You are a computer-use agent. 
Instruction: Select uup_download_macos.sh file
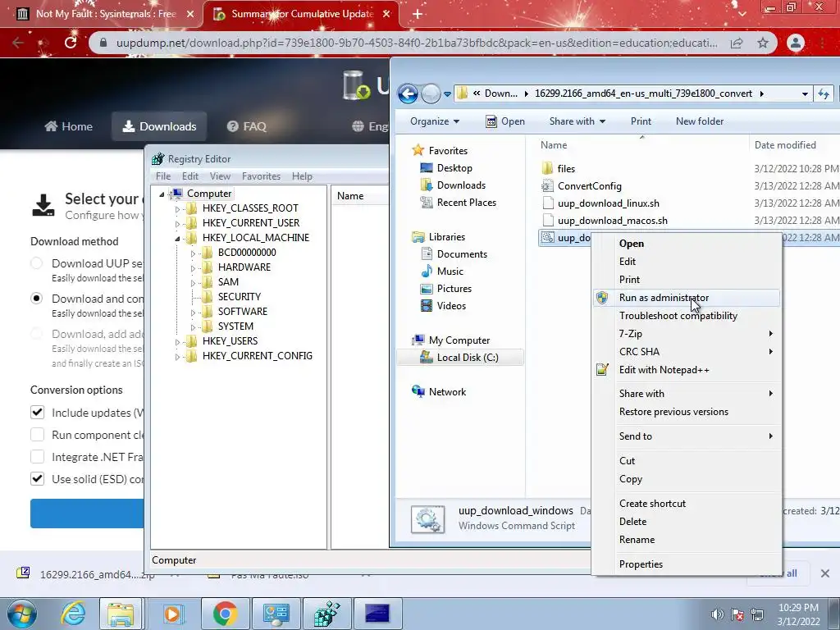click(612, 221)
